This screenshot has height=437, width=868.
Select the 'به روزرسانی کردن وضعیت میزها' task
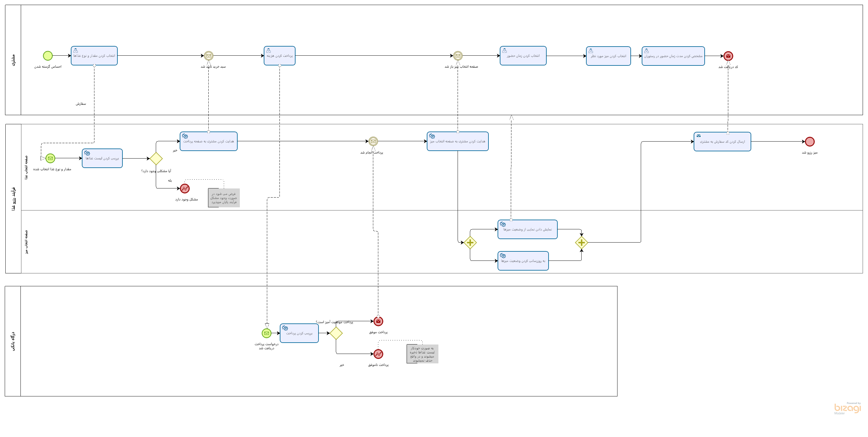[x=523, y=261]
